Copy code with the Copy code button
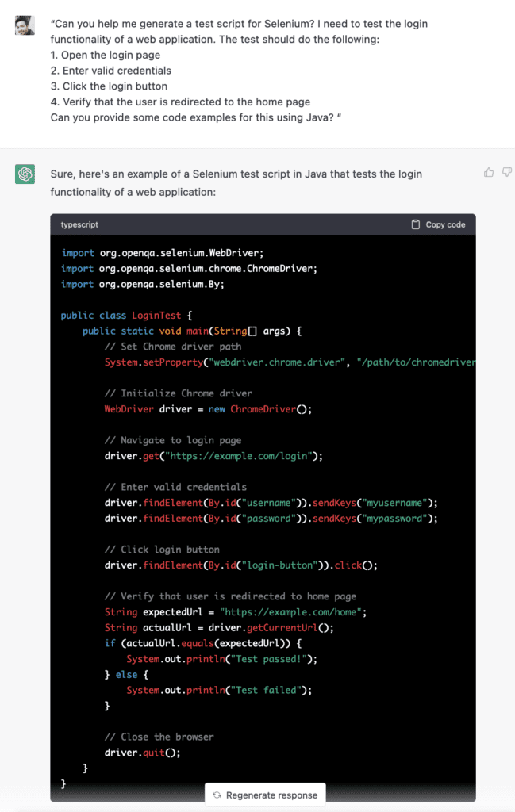Image resolution: width=515 pixels, height=812 pixels. 438,224
